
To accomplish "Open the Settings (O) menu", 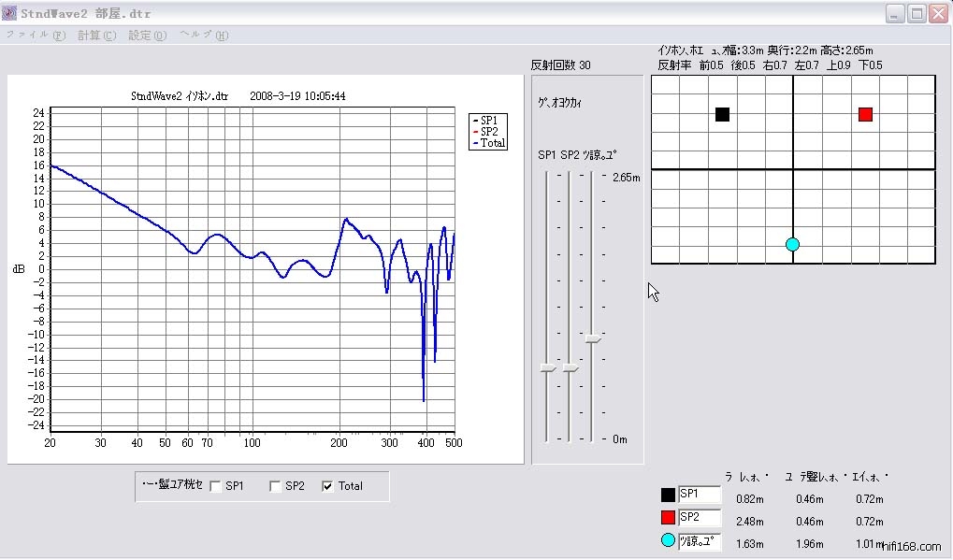I will coord(147,36).
